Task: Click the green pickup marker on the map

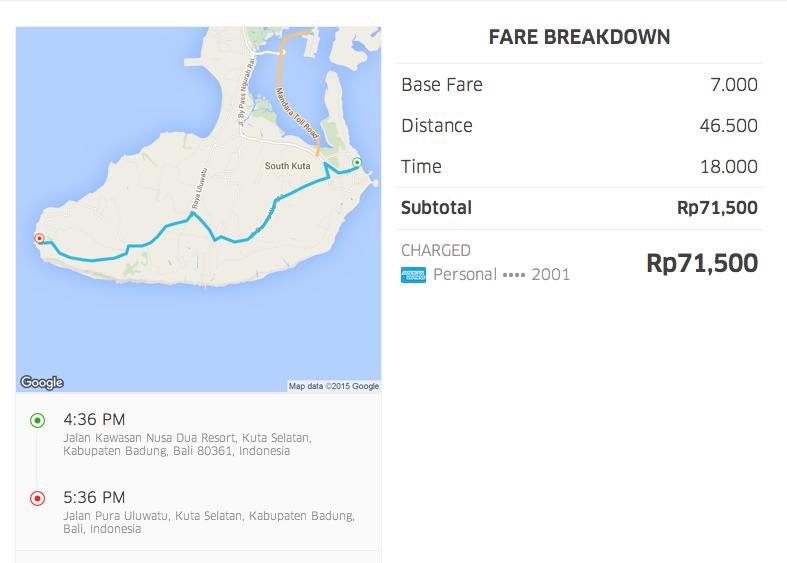Action: click(357, 163)
